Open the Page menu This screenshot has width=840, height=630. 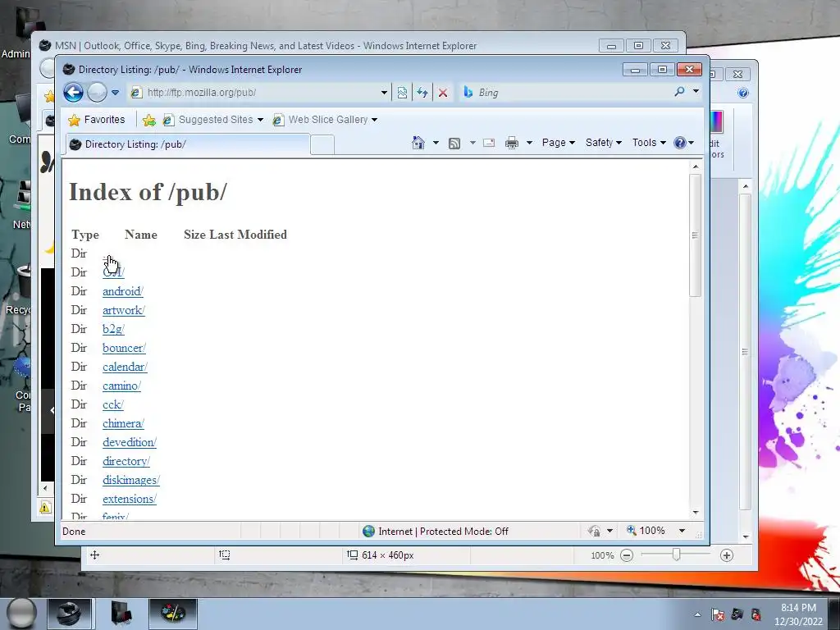pyautogui.click(x=558, y=143)
